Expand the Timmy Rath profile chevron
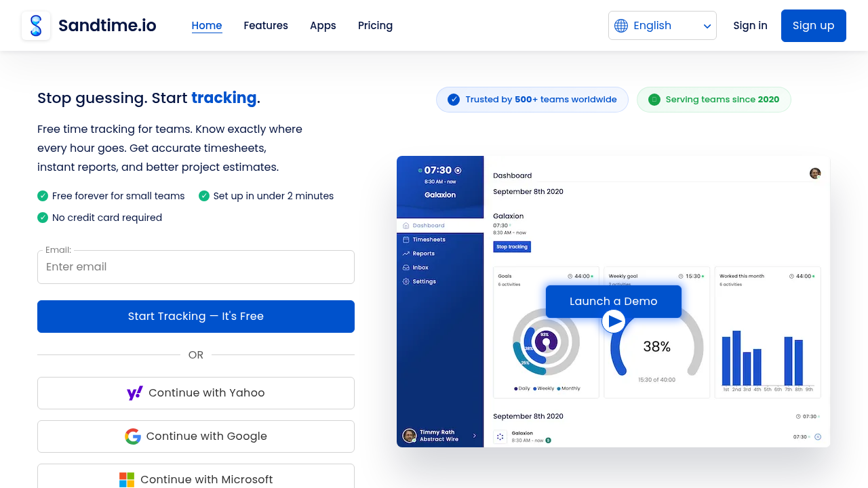This screenshot has width=868, height=488. point(475,436)
